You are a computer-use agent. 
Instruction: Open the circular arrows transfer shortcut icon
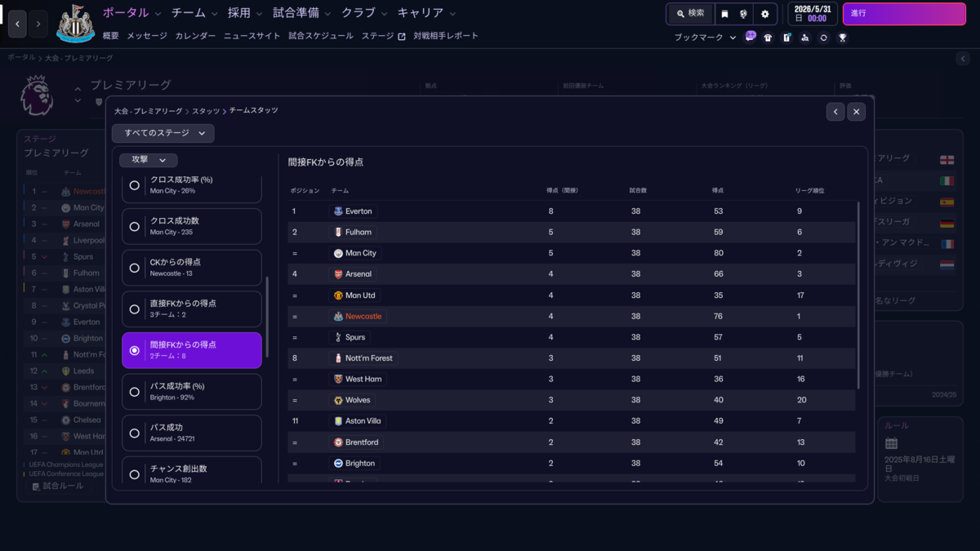click(824, 38)
